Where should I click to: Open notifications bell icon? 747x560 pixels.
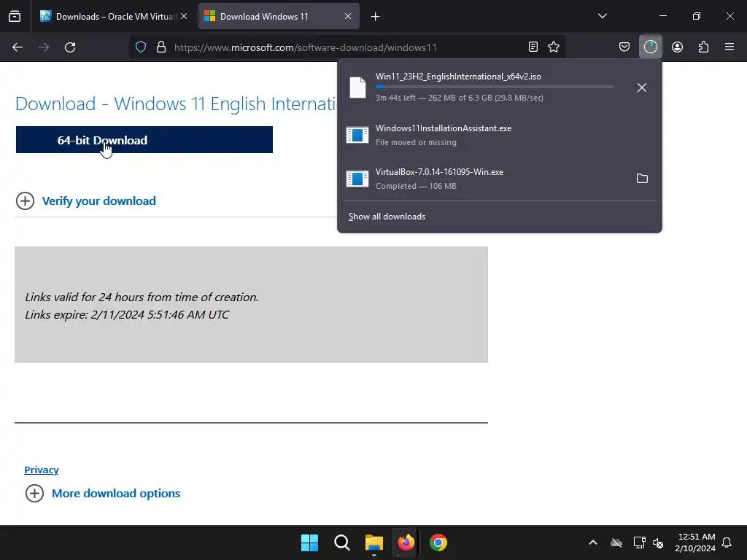727,542
